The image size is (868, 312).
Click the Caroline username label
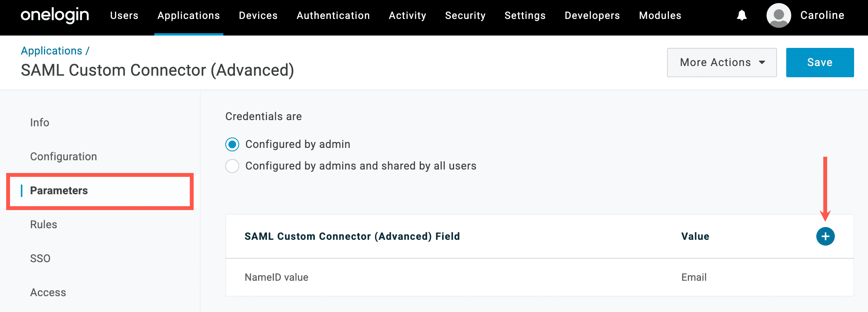tap(822, 15)
